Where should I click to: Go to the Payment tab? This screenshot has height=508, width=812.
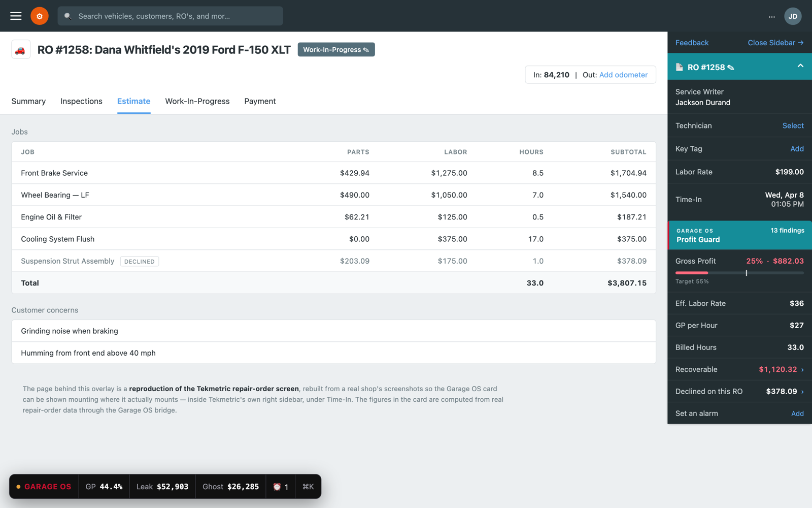260,101
